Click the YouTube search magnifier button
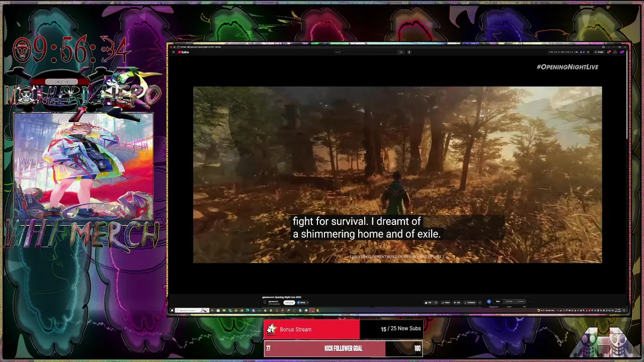644x362 pixels. click(x=401, y=52)
